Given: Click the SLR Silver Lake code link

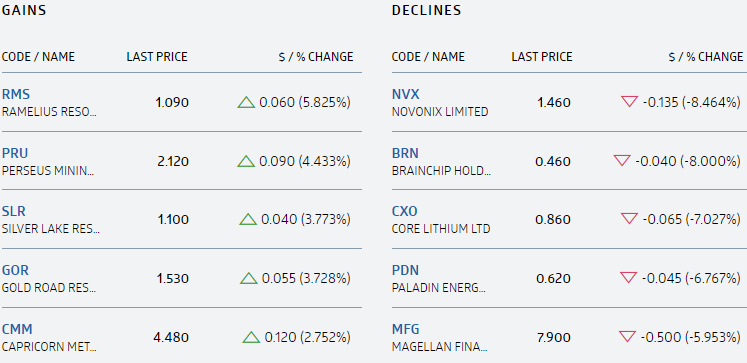Looking at the screenshot, I should [14, 211].
